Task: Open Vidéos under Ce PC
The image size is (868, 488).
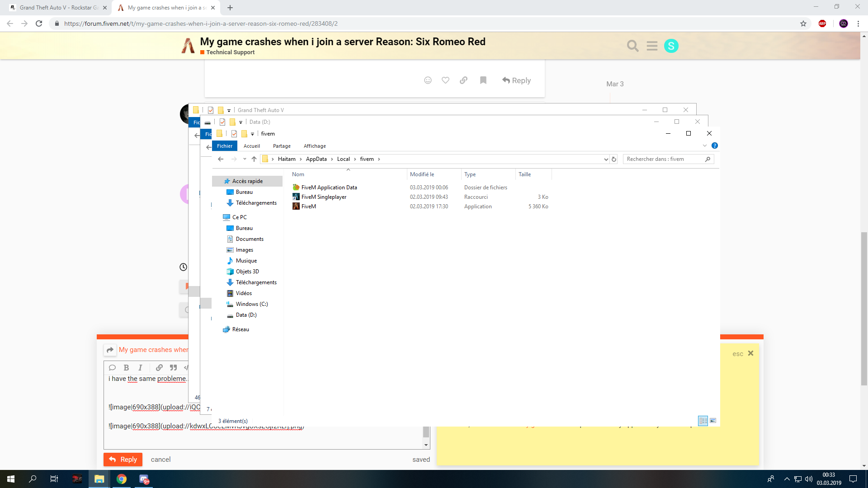Action: (244, 293)
